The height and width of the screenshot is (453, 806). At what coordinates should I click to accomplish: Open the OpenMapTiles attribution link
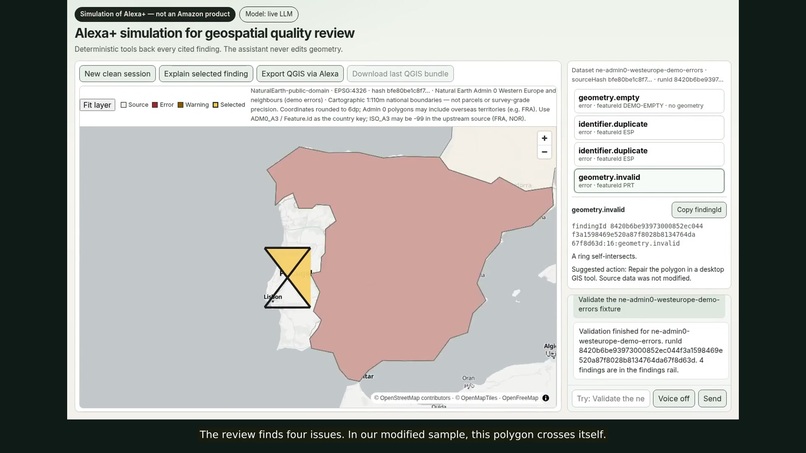point(476,398)
